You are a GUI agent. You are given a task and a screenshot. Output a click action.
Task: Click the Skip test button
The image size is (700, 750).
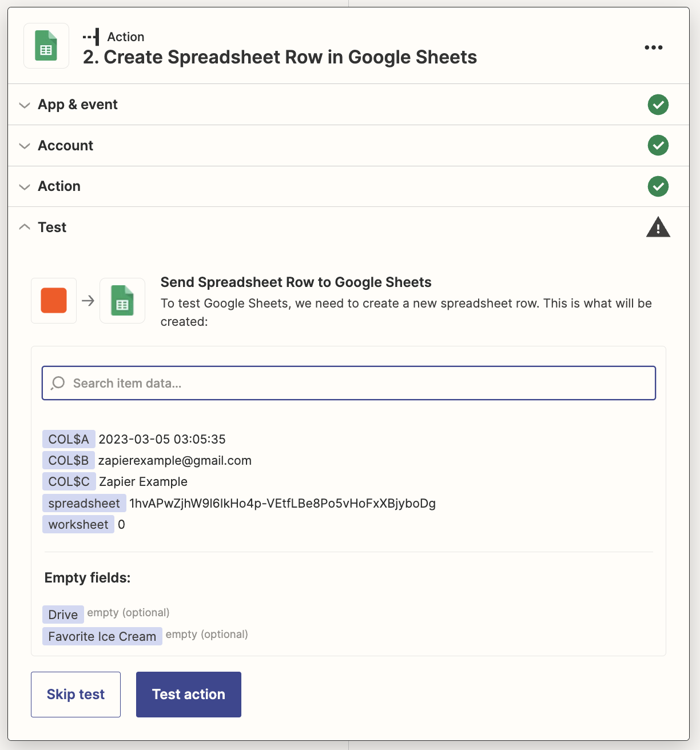tap(75, 695)
